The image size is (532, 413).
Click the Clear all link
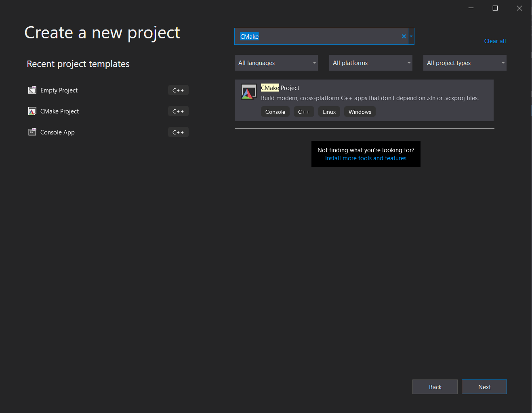pos(495,41)
